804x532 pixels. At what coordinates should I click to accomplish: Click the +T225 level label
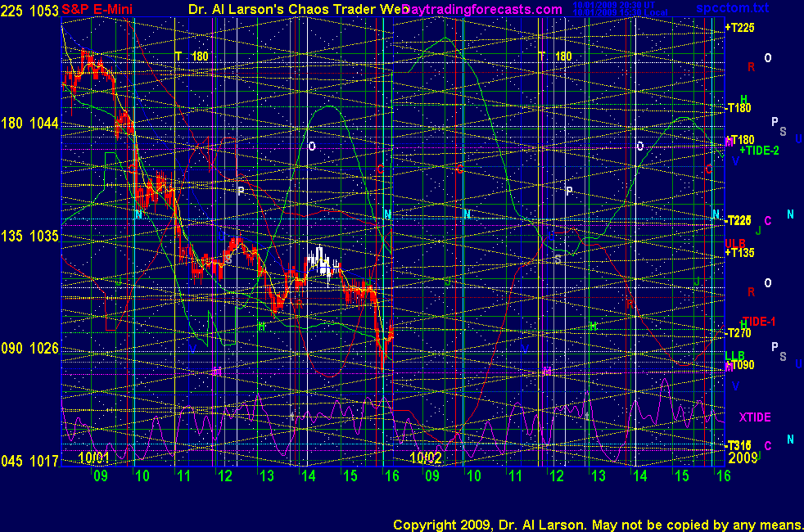click(x=740, y=28)
